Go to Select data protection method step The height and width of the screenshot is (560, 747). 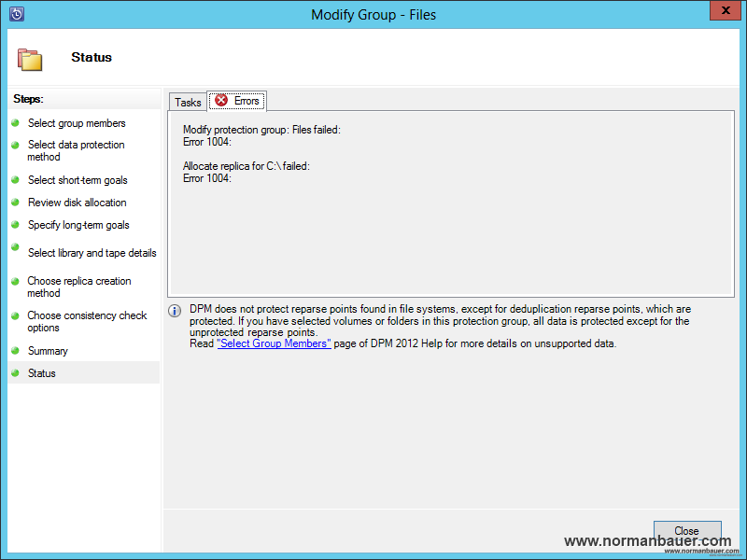coord(77,150)
